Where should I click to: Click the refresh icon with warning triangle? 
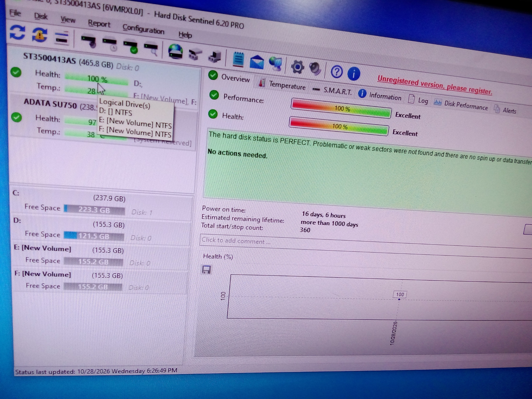(x=40, y=35)
